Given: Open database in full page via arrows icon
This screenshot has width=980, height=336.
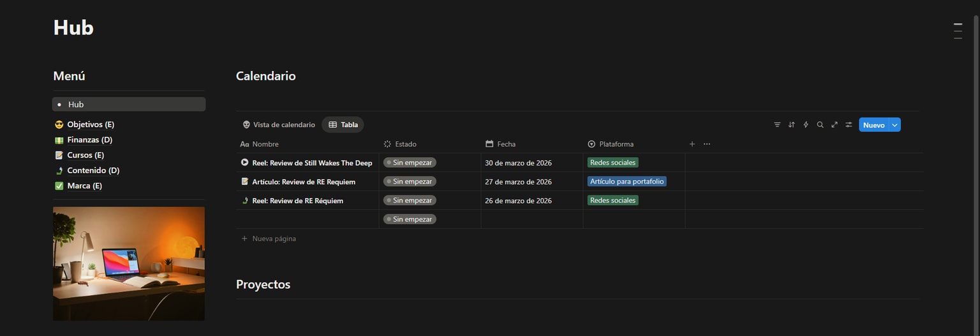Looking at the screenshot, I should [x=835, y=125].
